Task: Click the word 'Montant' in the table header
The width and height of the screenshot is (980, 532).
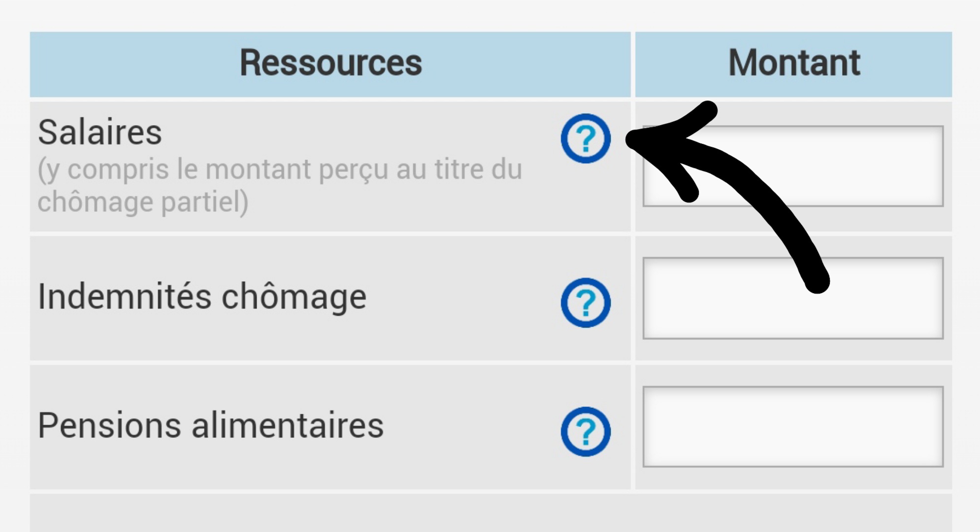Action: pyautogui.click(x=794, y=63)
